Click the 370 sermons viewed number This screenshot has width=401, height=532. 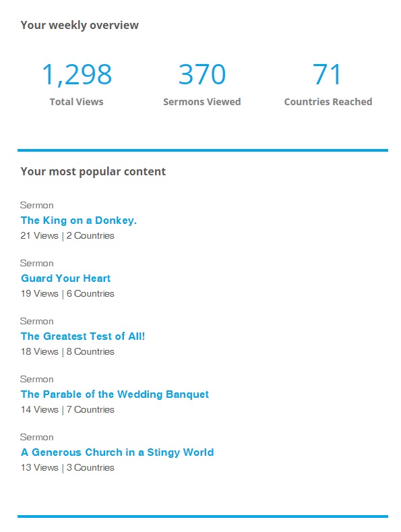coord(202,74)
